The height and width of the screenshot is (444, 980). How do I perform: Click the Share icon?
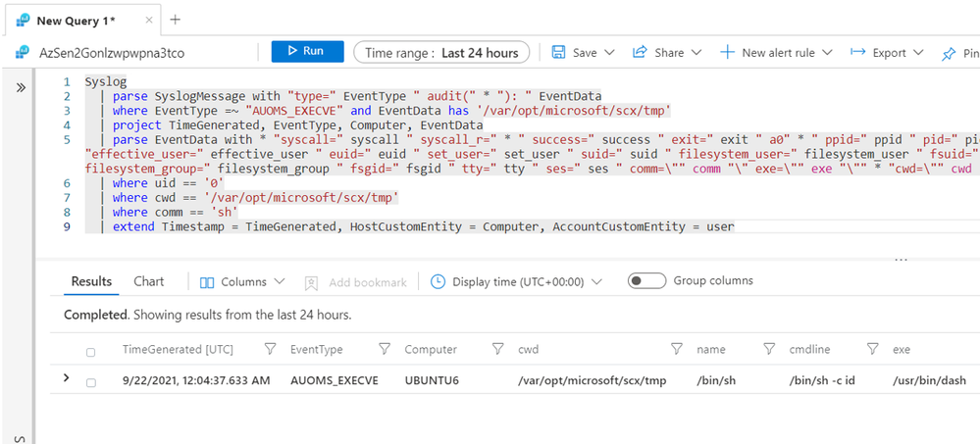[640, 53]
